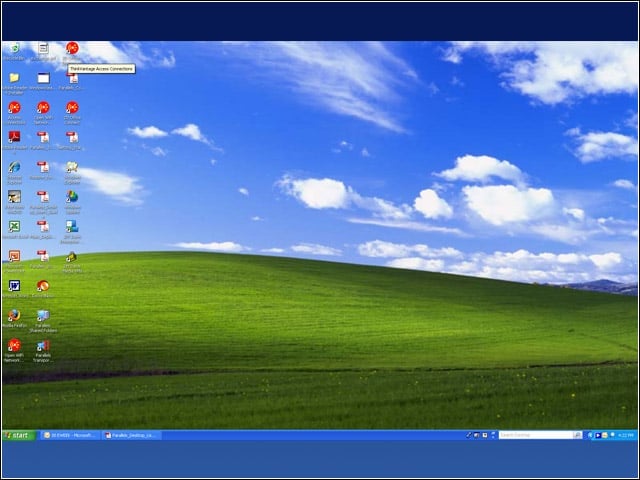
Task: Select the Access Connections desktop shortcut
Action: pyautogui.click(x=14, y=107)
